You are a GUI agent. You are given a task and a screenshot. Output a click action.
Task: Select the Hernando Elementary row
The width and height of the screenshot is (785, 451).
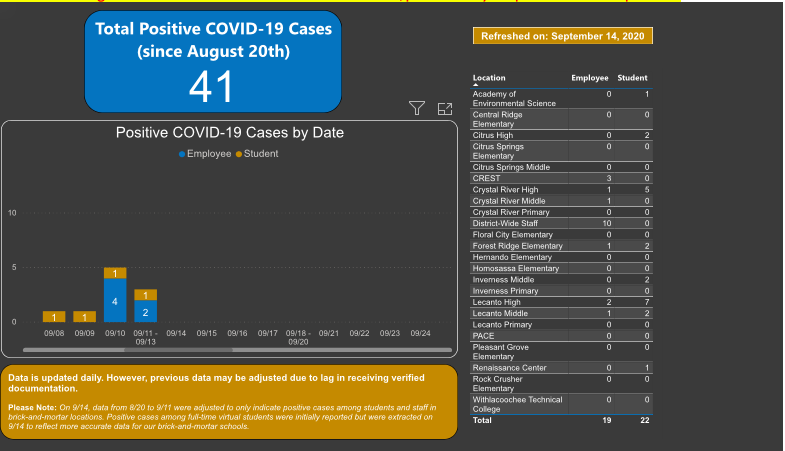562,257
